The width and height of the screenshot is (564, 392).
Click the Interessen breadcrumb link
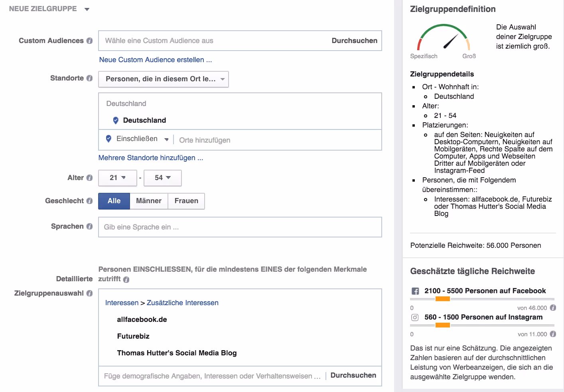pyautogui.click(x=122, y=303)
